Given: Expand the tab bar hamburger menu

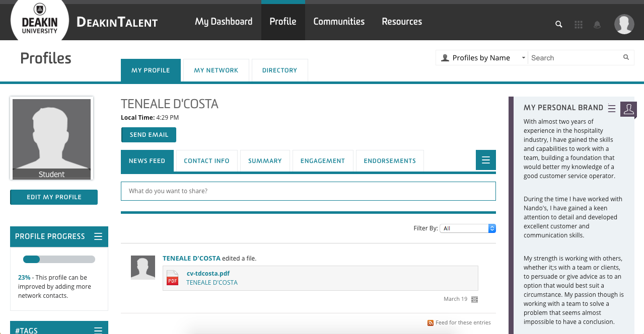Looking at the screenshot, I should [485, 160].
